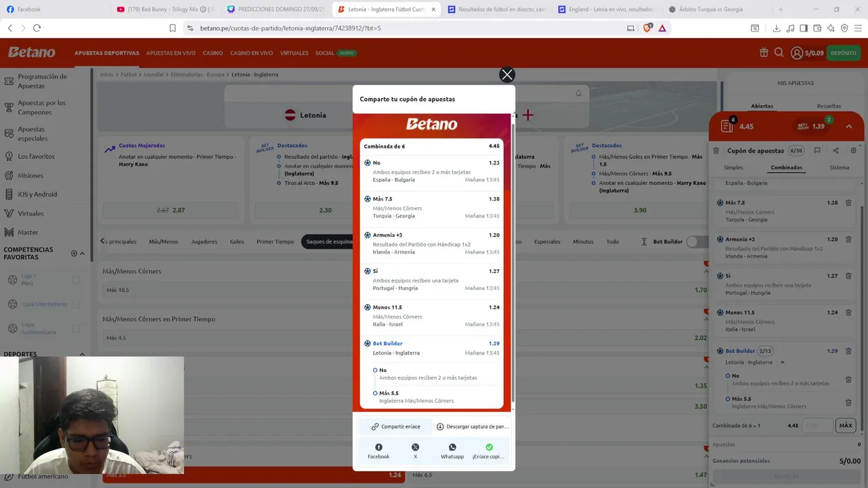The width and height of the screenshot is (868, 488).
Task: Click the Betano logo in header
Action: (x=31, y=52)
